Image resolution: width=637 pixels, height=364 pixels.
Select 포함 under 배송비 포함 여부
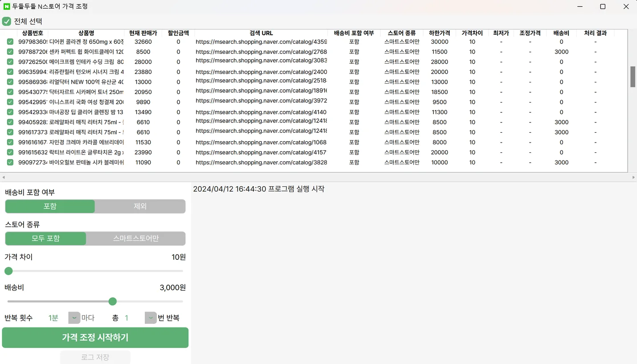[x=50, y=206]
